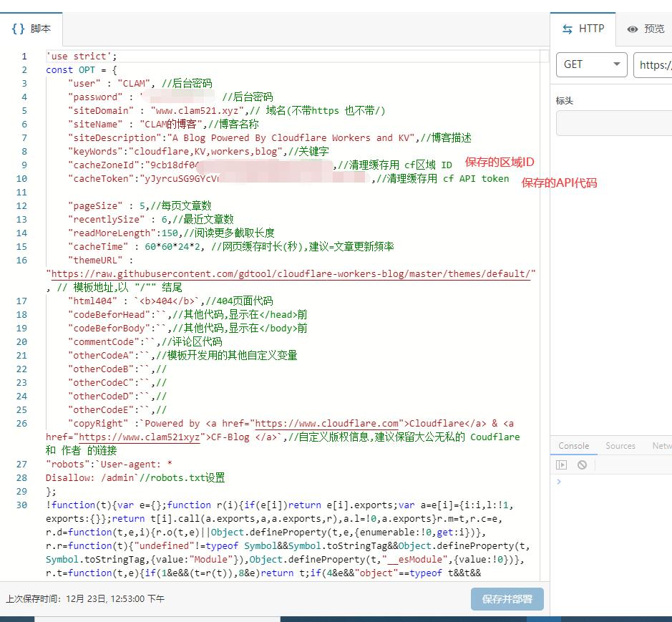Click the "siteDescription" key
The height and width of the screenshot is (622, 672).
coord(115,138)
